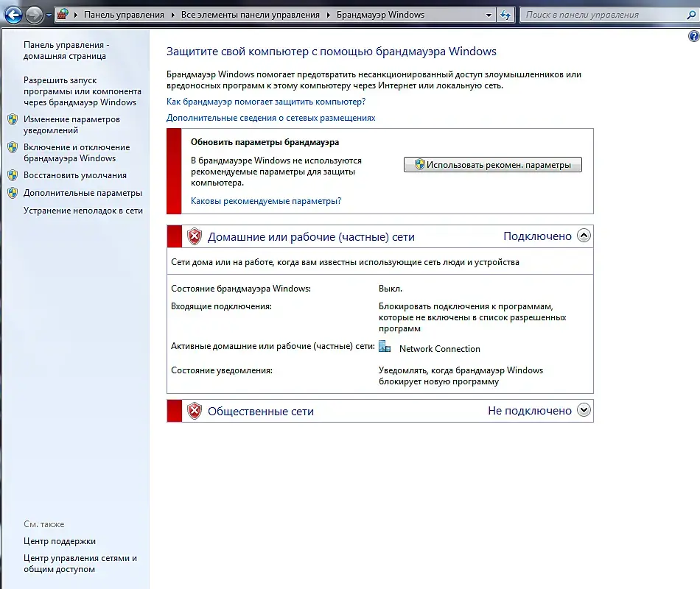The width and height of the screenshot is (700, 589).
Task: Open recent pages dropdown beside forward arrow
Action: 49,15
